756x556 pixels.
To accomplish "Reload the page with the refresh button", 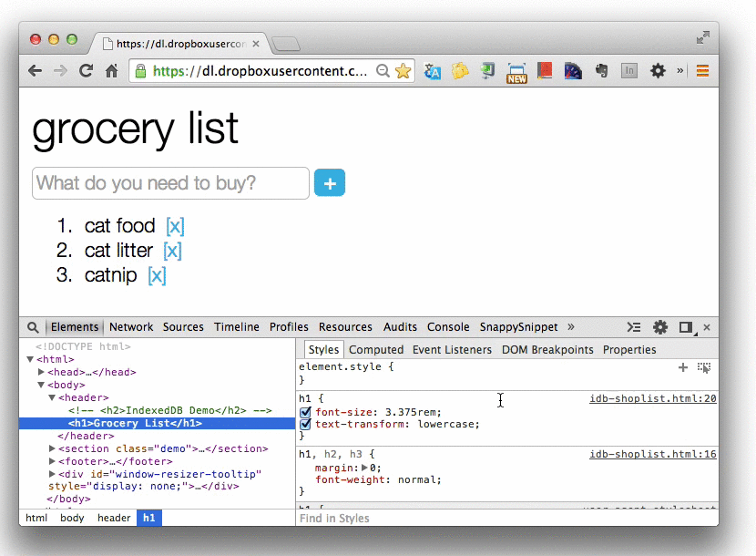I will [x=86, y=71].
